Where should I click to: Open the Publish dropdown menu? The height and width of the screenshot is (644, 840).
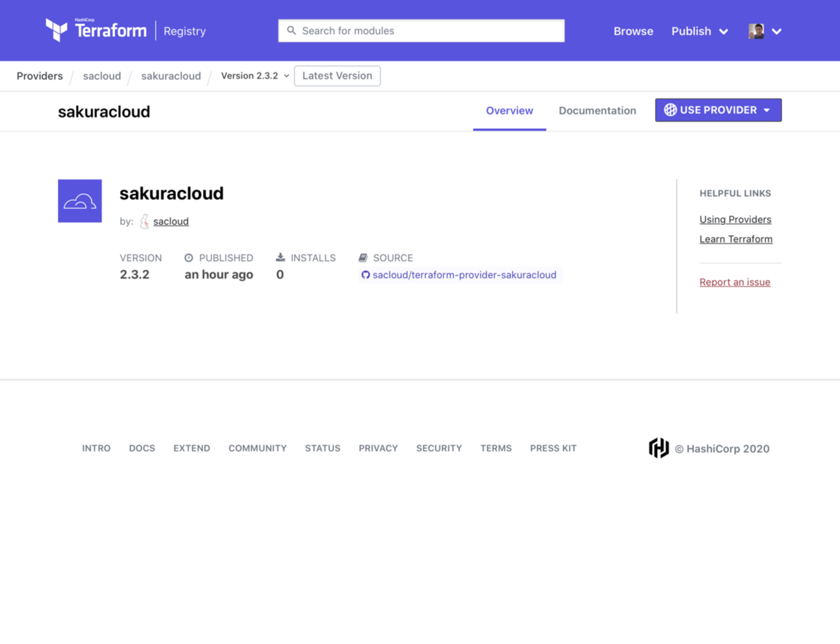700,31
